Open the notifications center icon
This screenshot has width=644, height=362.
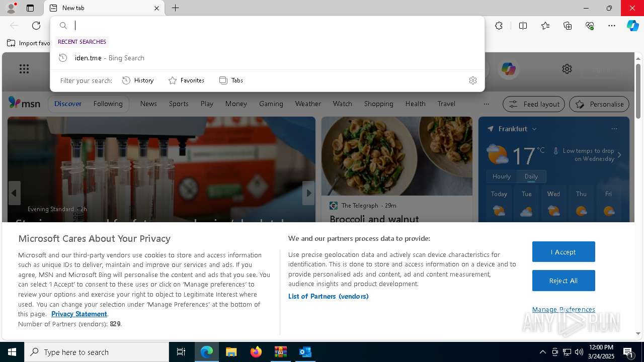628,352
